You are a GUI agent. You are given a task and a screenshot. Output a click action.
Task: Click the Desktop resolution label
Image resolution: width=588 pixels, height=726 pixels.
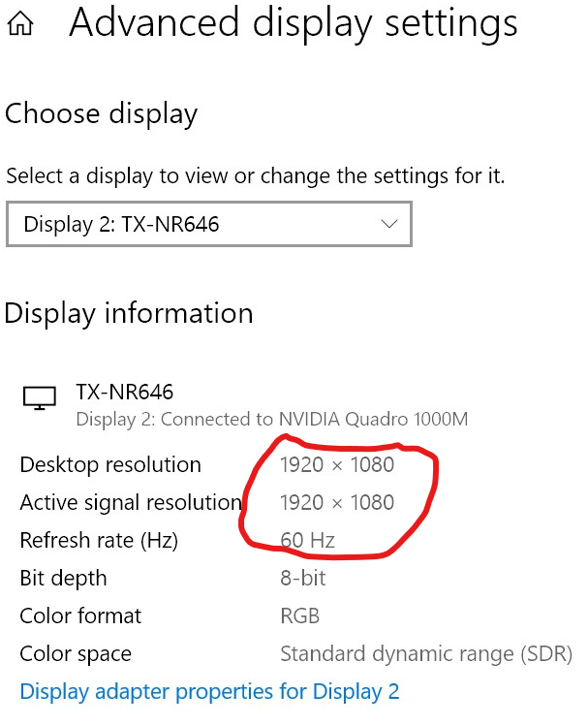point(110,465)
